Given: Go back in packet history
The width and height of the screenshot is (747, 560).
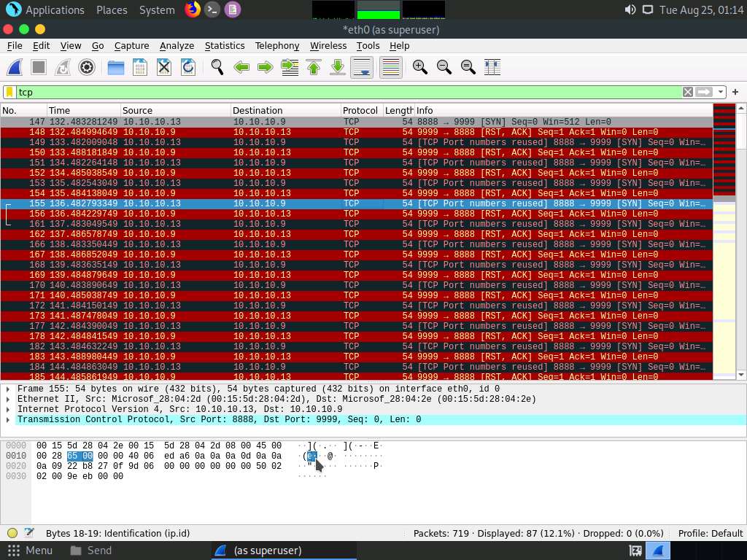Looking at the screenshot, I should tap(241, 67).
